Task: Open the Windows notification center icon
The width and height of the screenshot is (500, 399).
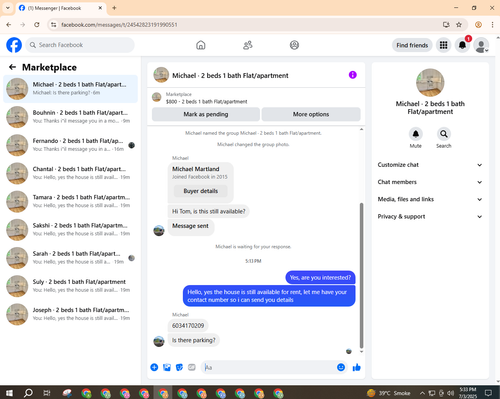Action: [x=488, y=393]
